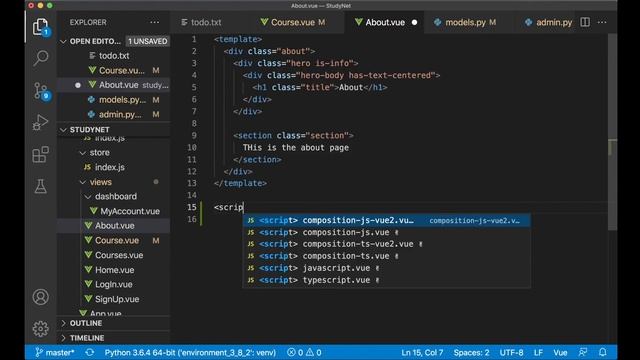Open index.js under the store folder
Viewport: 640px width, 360px height.
pos(113,167)
